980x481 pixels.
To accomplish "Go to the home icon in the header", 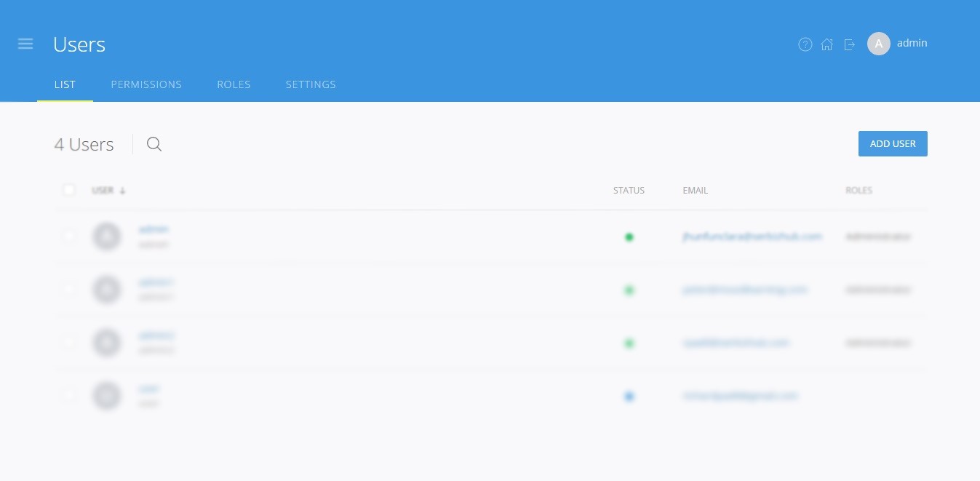I will tap(827, 44).
